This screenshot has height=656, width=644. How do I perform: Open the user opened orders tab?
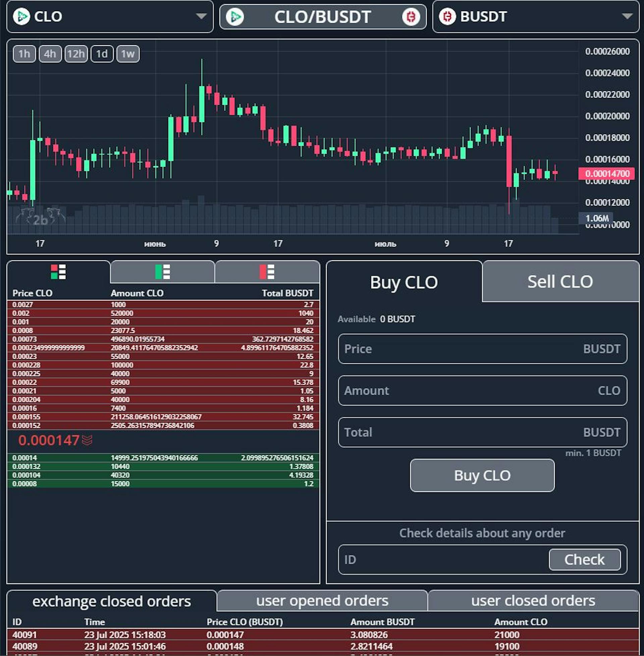322,601
